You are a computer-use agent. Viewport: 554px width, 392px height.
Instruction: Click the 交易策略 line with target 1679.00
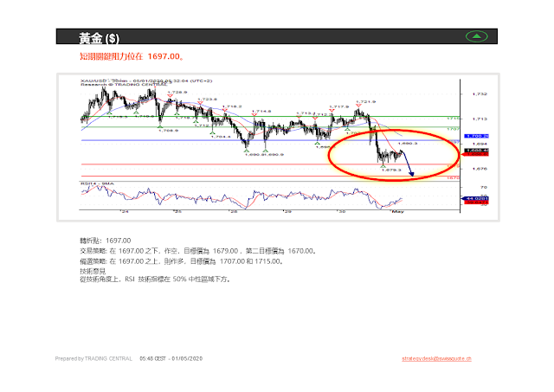(198, 251)
